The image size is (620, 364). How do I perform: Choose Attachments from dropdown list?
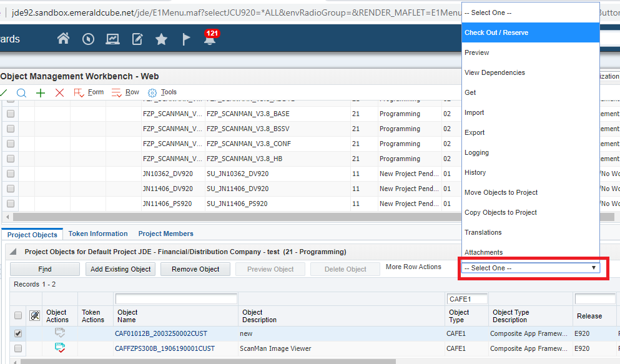(531, 252)
